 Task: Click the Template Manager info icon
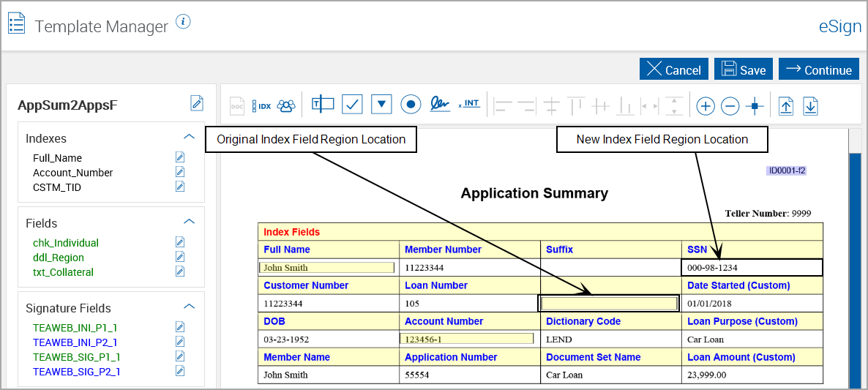coord(184,22)
